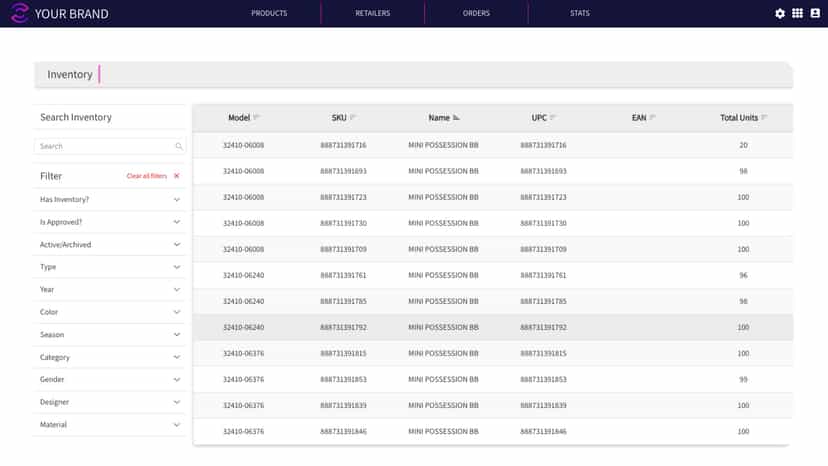Open the user account icon
828x466 pixels.
pyautogui.click(x=815, y=13)
